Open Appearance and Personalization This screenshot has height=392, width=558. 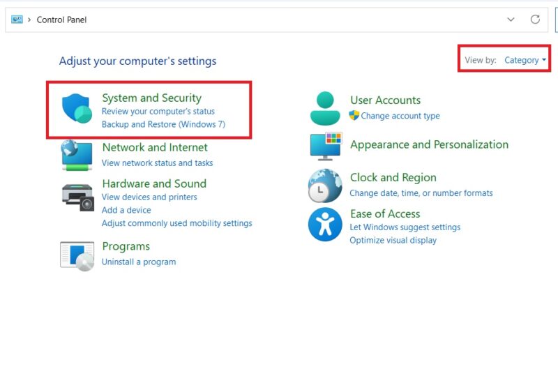[x=429, y=144]
